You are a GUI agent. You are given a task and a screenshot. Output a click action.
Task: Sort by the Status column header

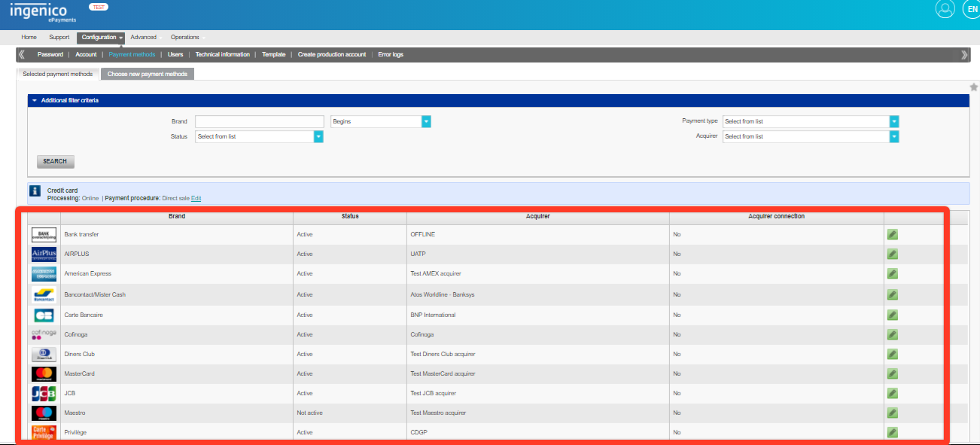(x=350, y=216)
